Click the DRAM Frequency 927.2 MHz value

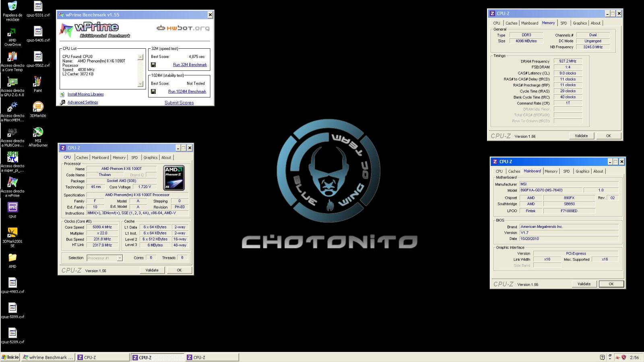tap(568, 62)
